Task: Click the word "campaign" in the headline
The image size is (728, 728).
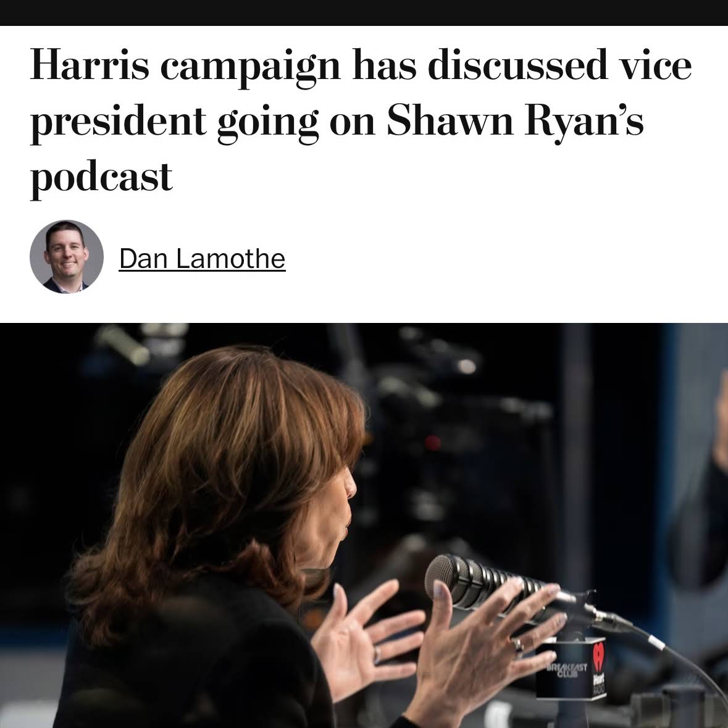Action: point(251,69)
